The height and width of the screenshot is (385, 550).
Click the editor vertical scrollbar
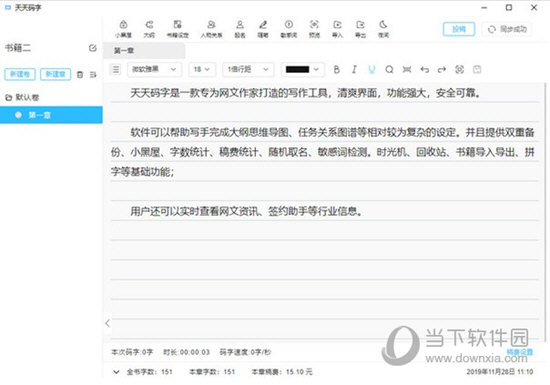(545, 212)
